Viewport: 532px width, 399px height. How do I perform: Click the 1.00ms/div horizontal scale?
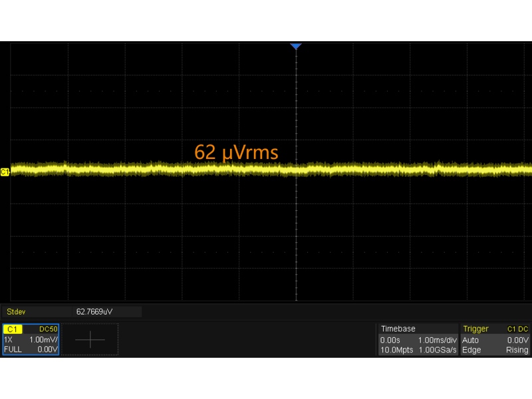[436, 340]
